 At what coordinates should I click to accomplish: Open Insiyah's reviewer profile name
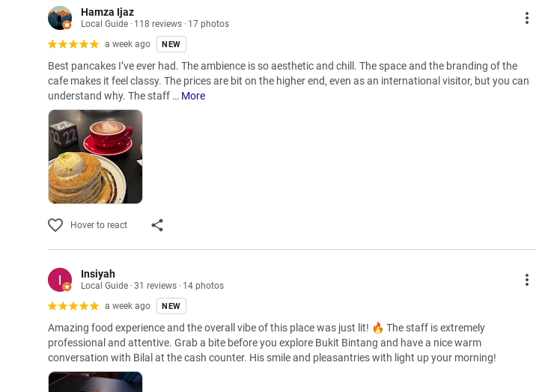98,274
